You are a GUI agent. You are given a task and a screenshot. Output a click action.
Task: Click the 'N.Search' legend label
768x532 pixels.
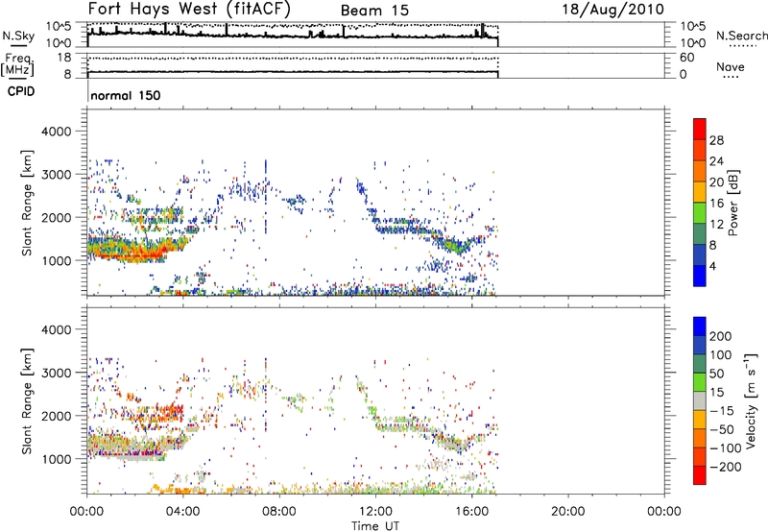741,36
